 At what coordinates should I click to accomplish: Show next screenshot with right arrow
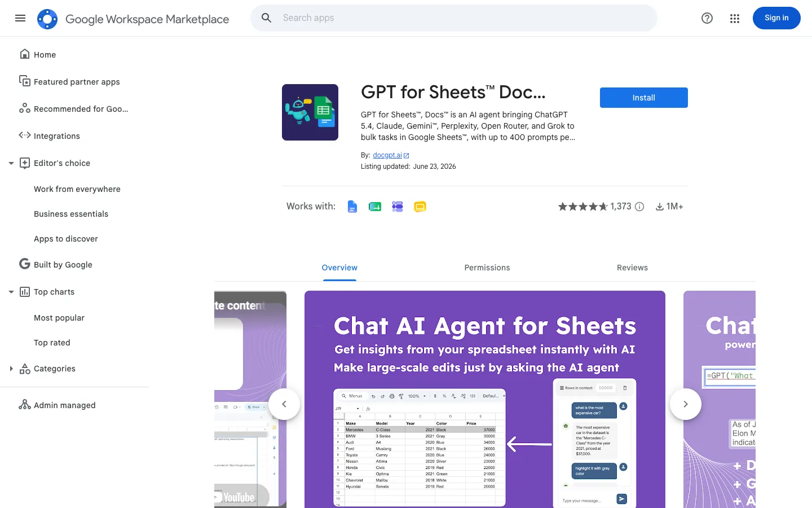[686, 404]
